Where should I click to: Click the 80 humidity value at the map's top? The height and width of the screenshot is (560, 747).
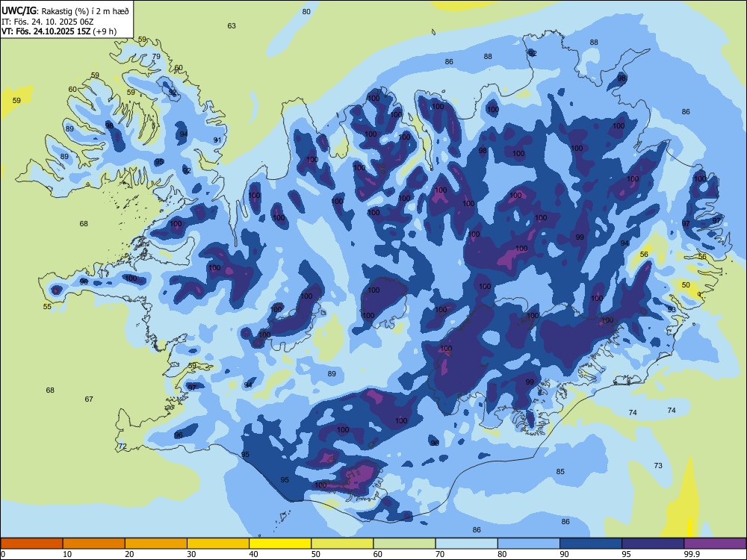tap(306, 11)
